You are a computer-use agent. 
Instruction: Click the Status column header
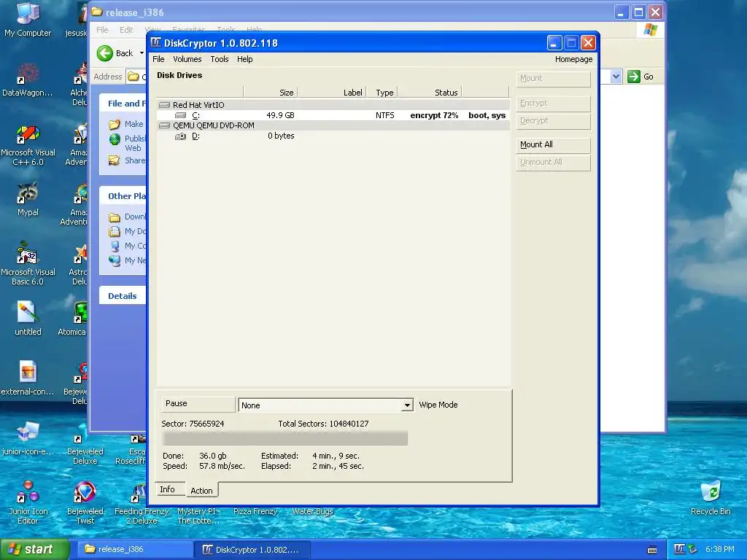pyautogui.click(x=430, y=93)
